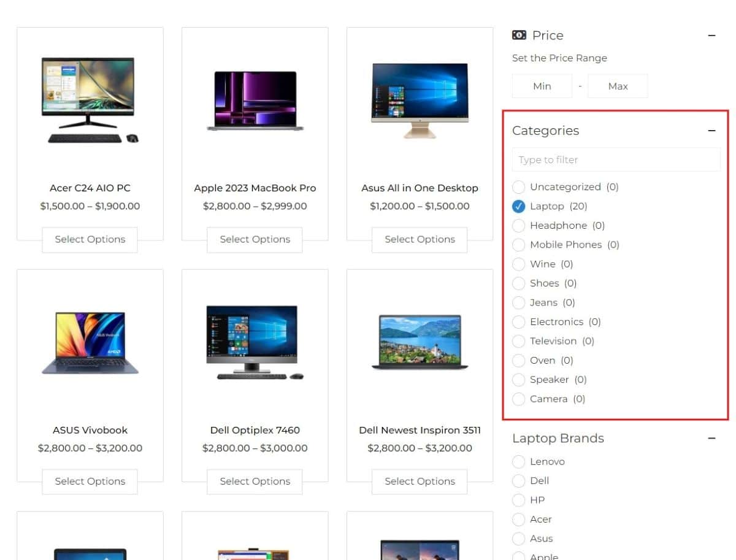The width and height of the screenshot is (736, 560).
Task: Open the Apple 2023 MacBook Pro title link
Action: coord(255,188)
